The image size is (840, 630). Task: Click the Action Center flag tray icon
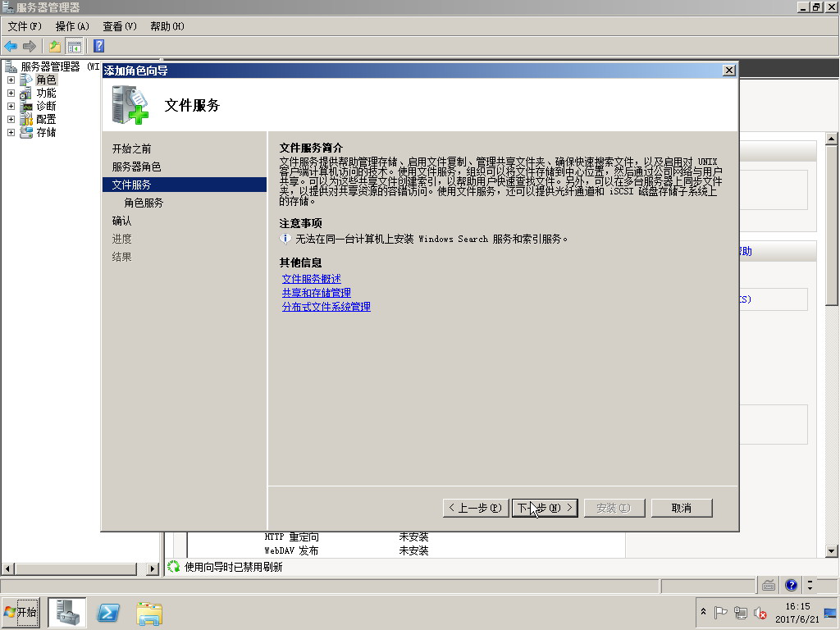click(721, 613)
